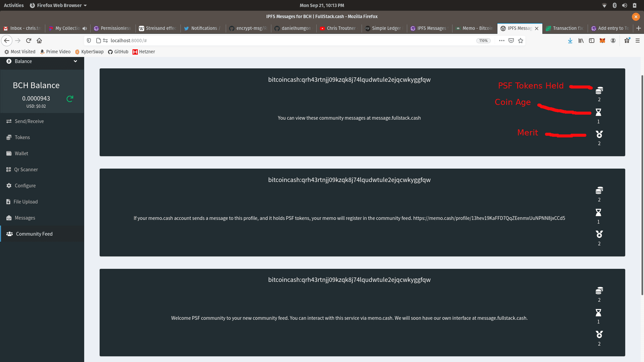Open the Messages sidebar item

pos(25,218)
